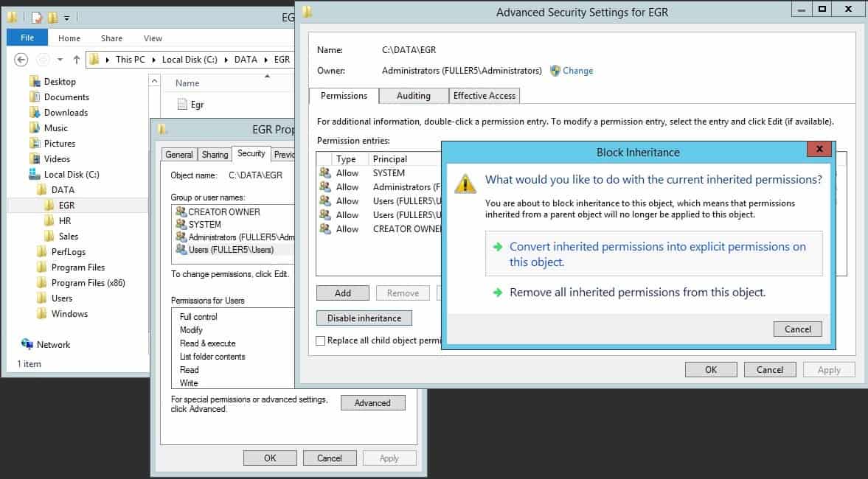The image size is (868, 479).
Task: Click the shield icon beside Change owner
Action: pyautogui.click(x=555, y=71)
